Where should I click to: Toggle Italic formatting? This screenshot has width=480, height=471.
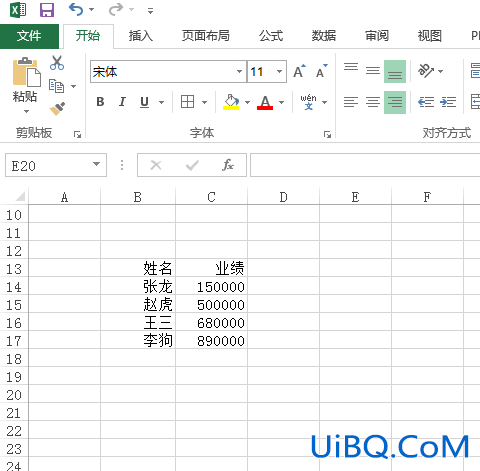tap(122, 102)
